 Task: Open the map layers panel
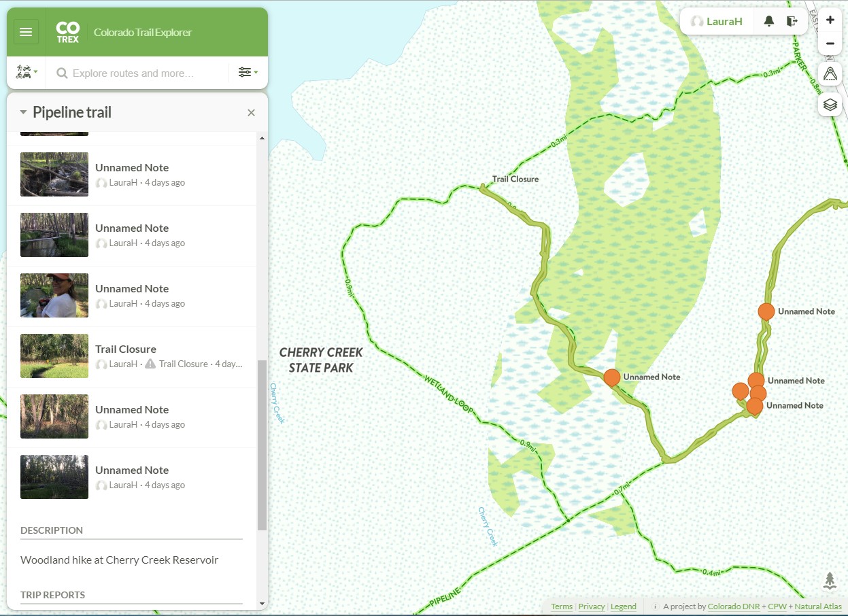tap(830, 105)
